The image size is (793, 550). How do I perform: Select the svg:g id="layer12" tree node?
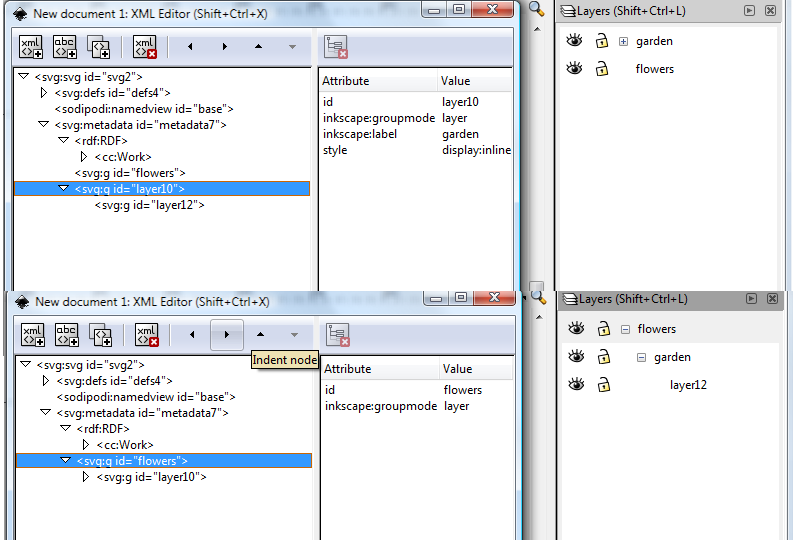pos(149,205)
